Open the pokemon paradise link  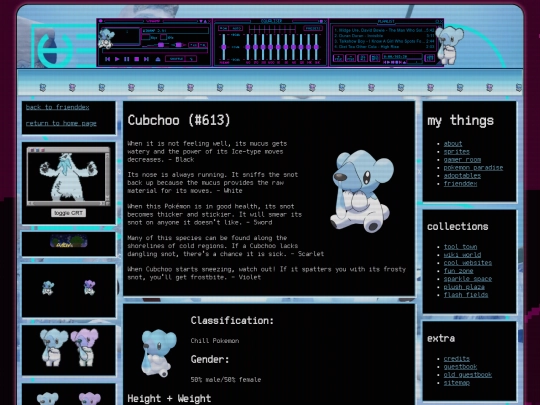pos(473,167)
